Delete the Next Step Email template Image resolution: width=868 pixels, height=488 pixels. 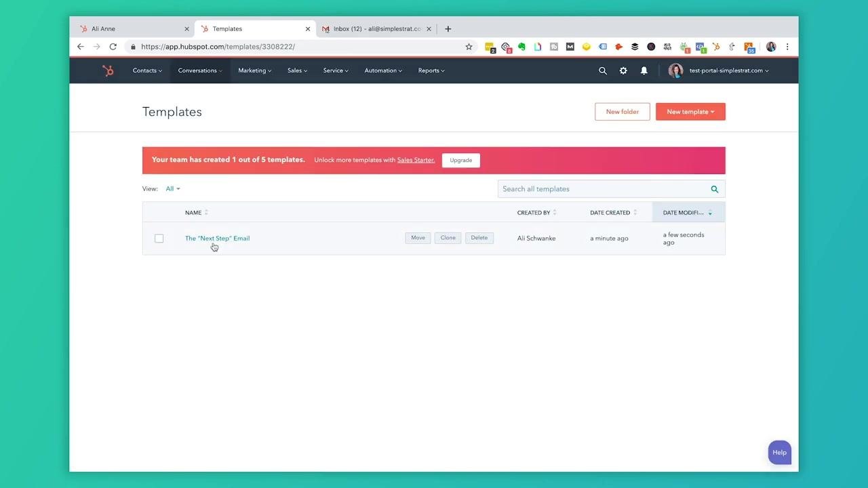[x=479, y=238]
